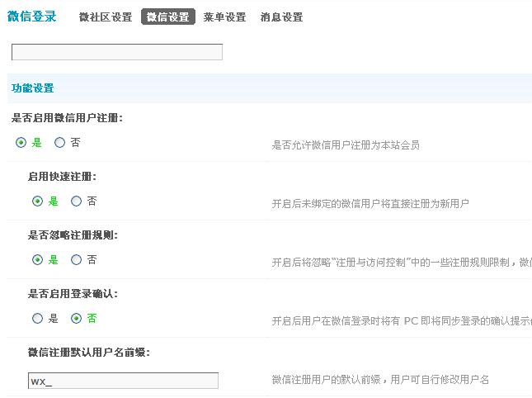Click the 是否启用登录确认 label
The height and width of the screenshot is (398, 532).
(x=73, y=294)
